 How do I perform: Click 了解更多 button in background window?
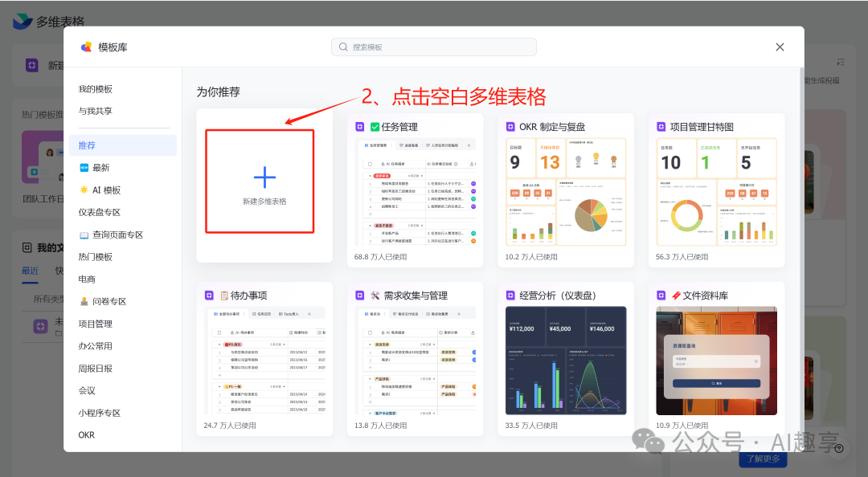pos(763,459)
